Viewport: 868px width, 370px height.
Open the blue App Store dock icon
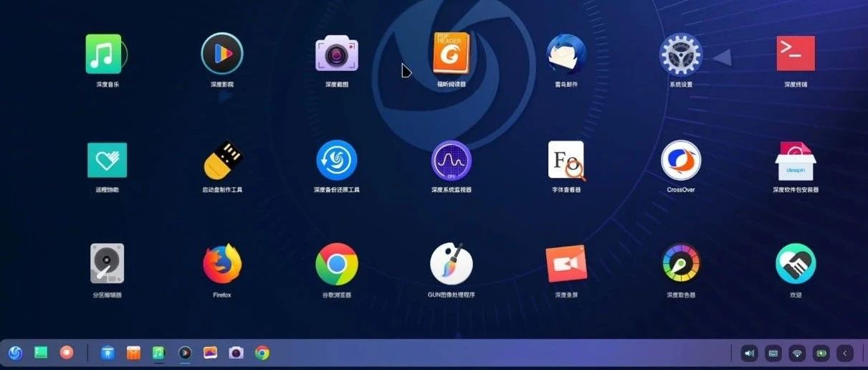pyautogui.click(x=108, y=352)
